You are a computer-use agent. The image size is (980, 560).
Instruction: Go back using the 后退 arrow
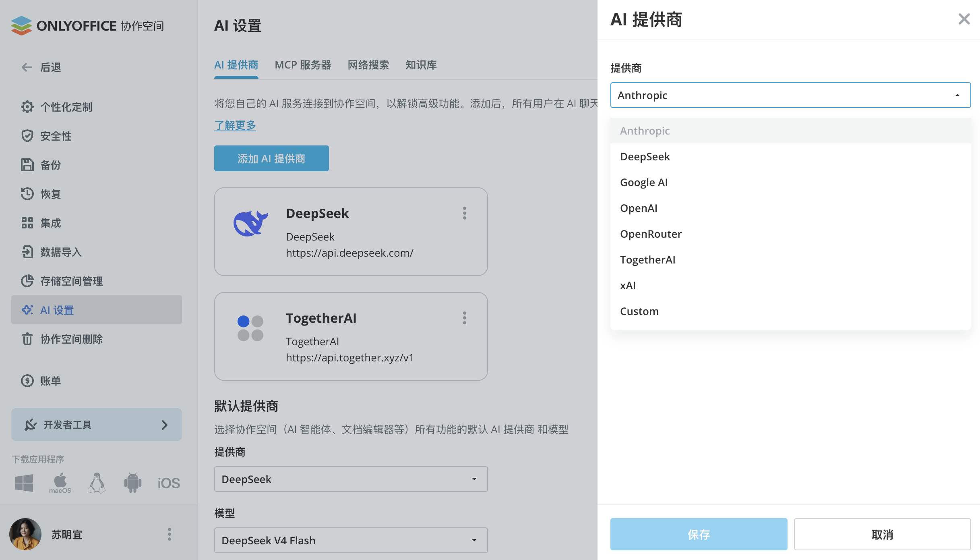pyautogui.click(x=27, y=67)
